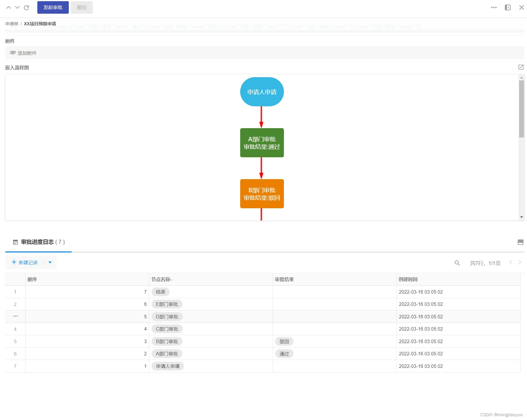Click the E部门审批 node tag

tap(167, 304)
